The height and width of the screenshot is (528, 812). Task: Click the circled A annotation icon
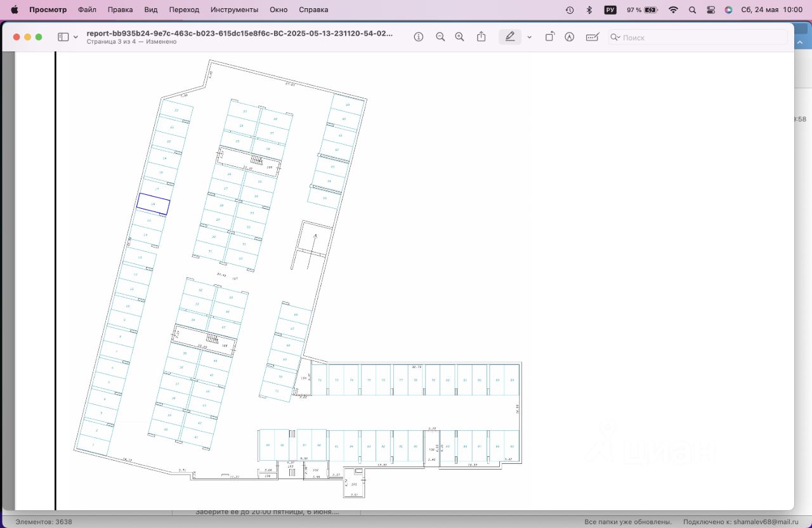click(570, 37)
